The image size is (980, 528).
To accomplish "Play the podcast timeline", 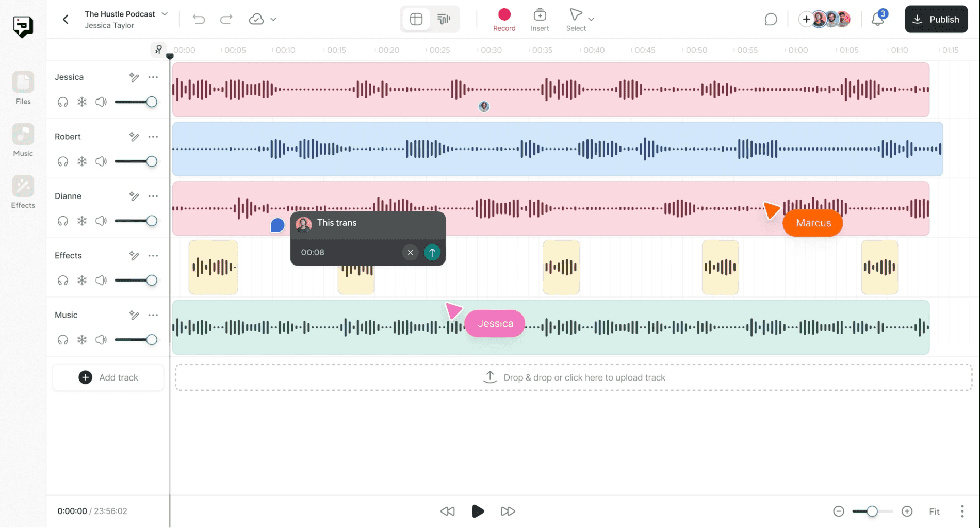I will click(x=478, y=511).
